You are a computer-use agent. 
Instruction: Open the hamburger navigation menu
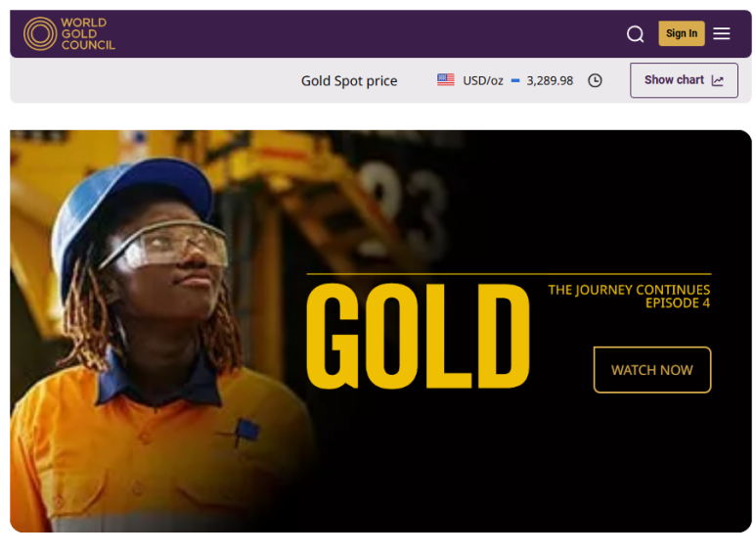pyautogui.click(x=722, y=34)
